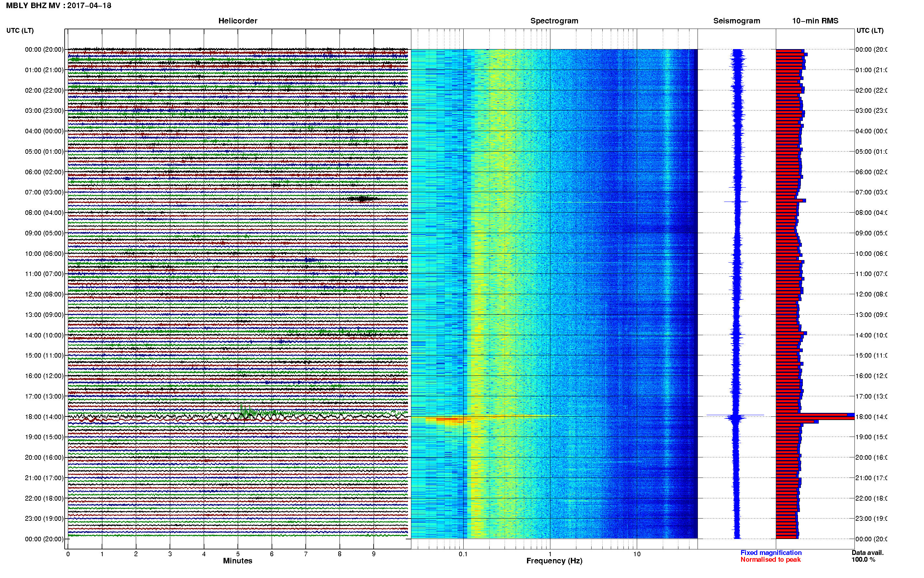Click the '10' Hz frequency tick label
The image size is (924, 578).
pyautogui.click(x=637, y=554)
